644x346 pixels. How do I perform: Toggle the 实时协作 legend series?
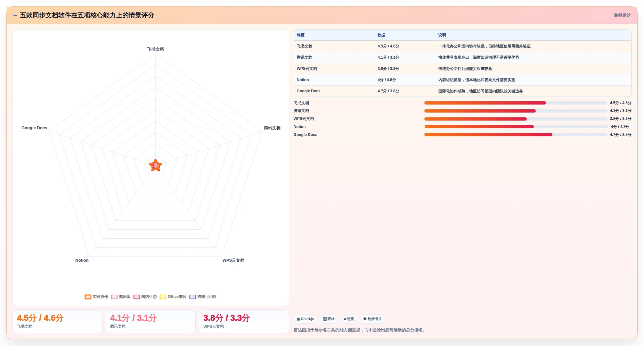tap(96, 297)
